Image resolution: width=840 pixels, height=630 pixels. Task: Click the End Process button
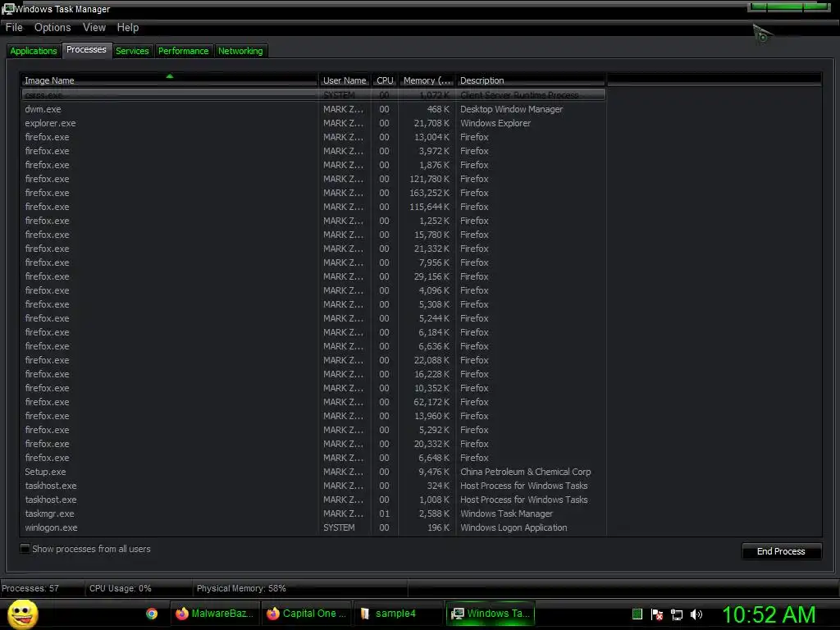point(781,551)
